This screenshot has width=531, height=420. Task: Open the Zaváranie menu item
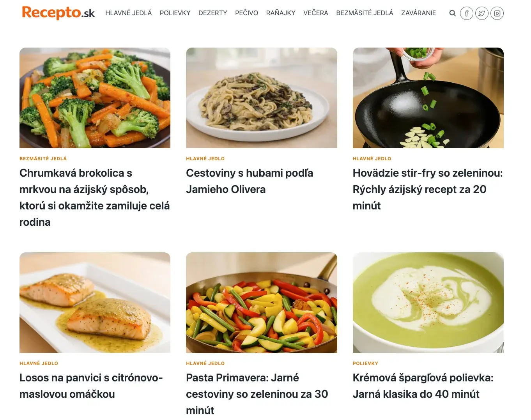click(x=419, y=13)
